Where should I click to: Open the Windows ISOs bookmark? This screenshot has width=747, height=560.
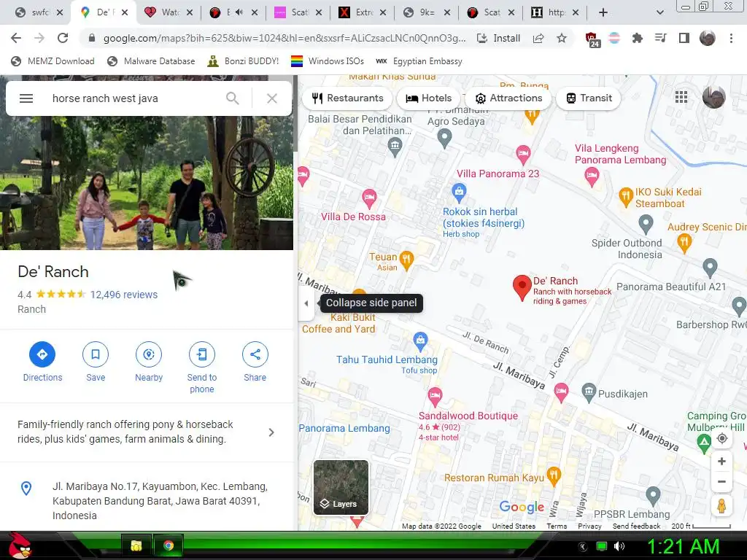[328, 61]
